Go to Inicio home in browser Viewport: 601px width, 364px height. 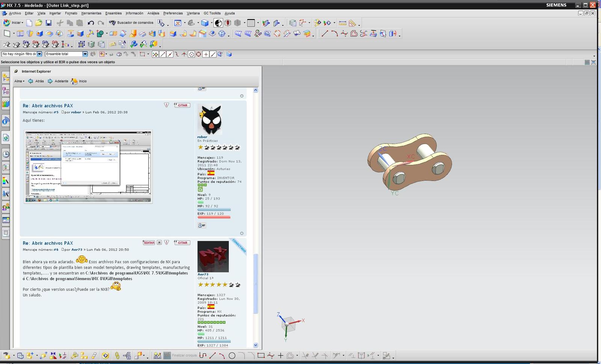(x=79, y=81)
